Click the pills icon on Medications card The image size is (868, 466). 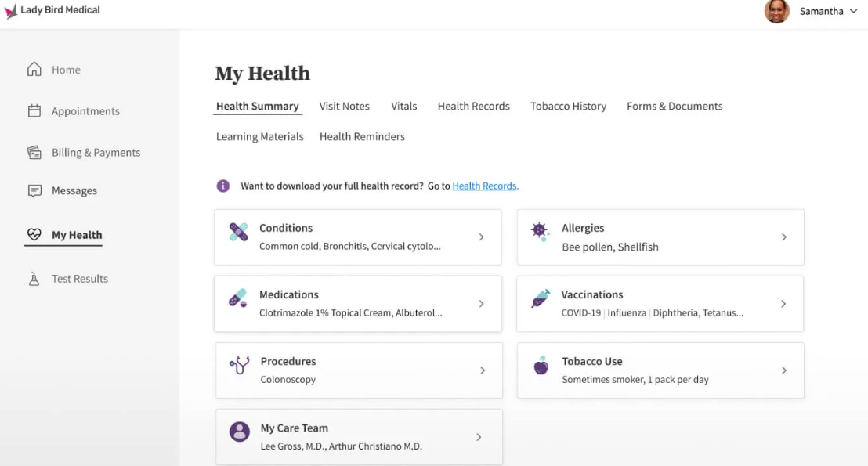point(238,298)
